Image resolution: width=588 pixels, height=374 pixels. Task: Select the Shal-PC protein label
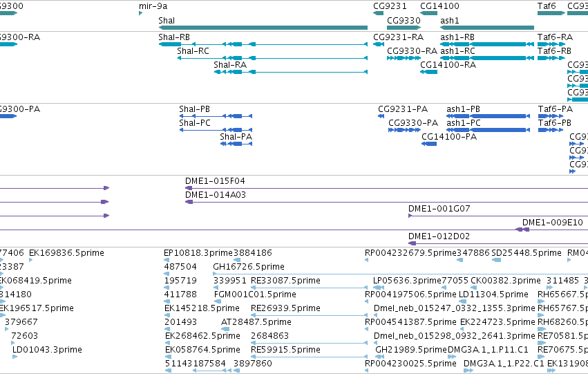coord(195,123)
